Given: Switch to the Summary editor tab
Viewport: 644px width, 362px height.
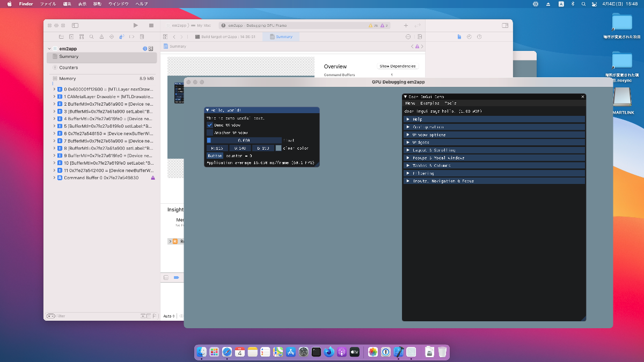Looking at the screenshot, I should coord(281,37).
